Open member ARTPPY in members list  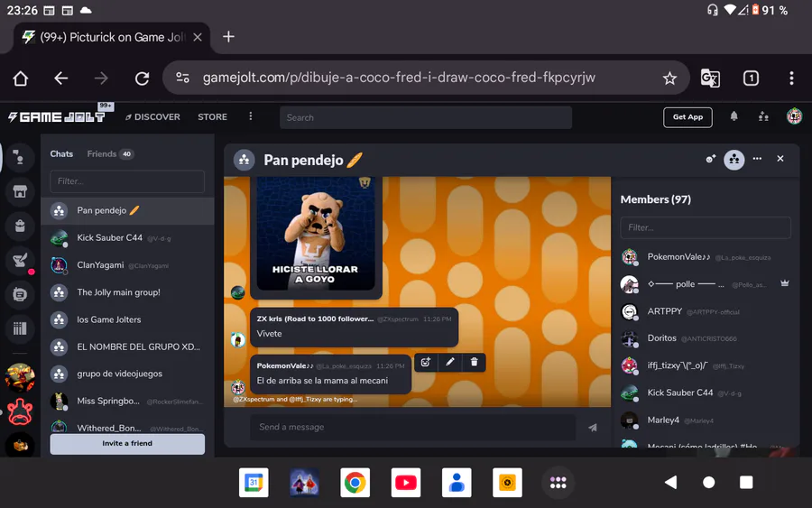706,311
